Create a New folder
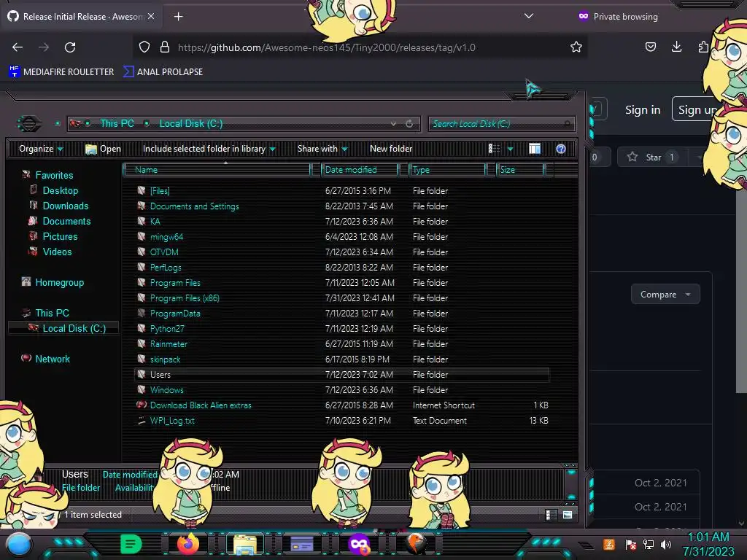The height and width of the screenshot is (560, 747). pyautogui.click(x=391, y=149)
